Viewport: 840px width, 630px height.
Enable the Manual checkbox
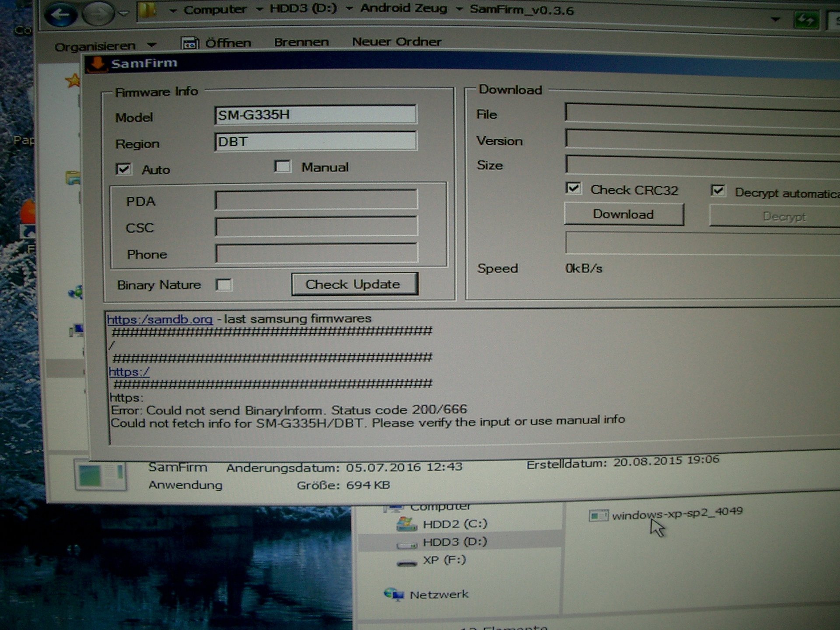coord(283,167)
